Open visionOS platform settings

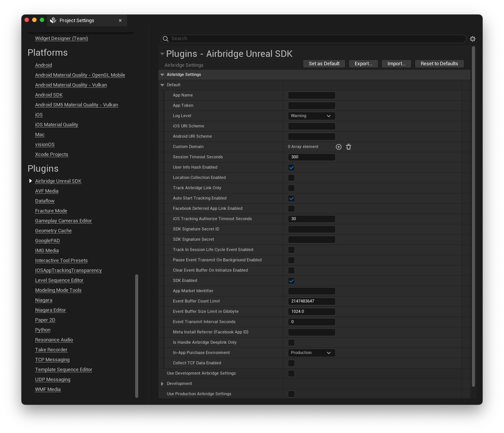point(45,145)
